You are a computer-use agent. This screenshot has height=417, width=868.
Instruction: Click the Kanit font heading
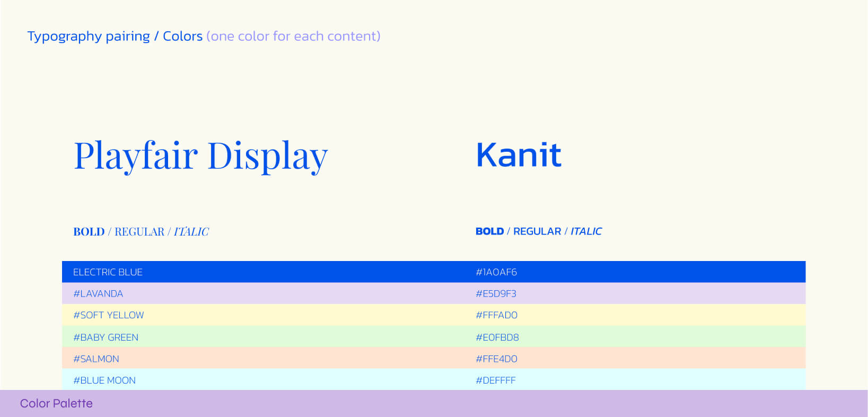(x=519, y=155)
